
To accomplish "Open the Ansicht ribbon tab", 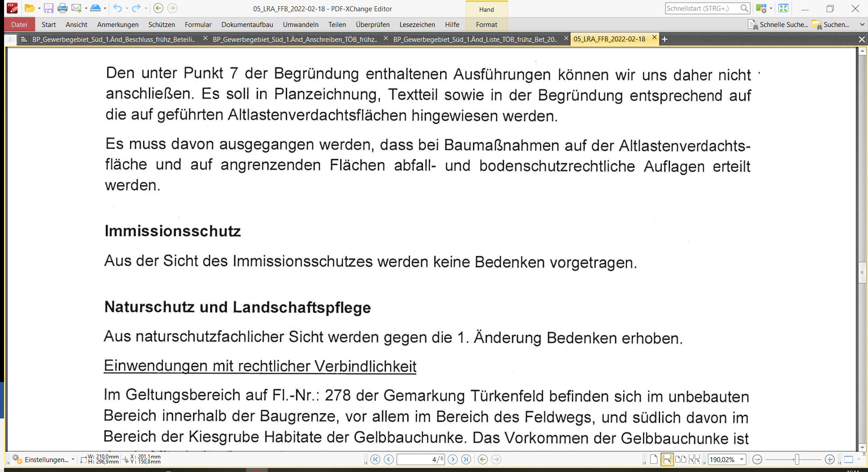I will (x=76, y=25).
